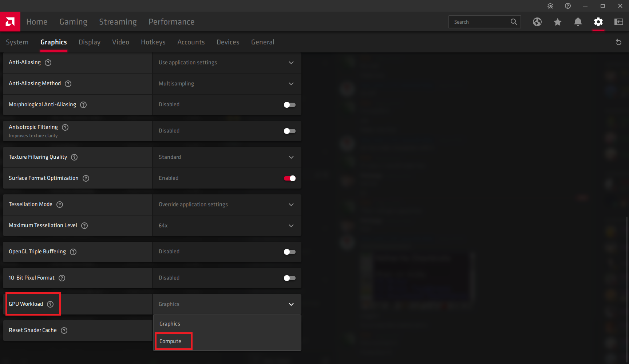Open the Streaming tab
Screen dimensions: 629x364
pos(118,22)
